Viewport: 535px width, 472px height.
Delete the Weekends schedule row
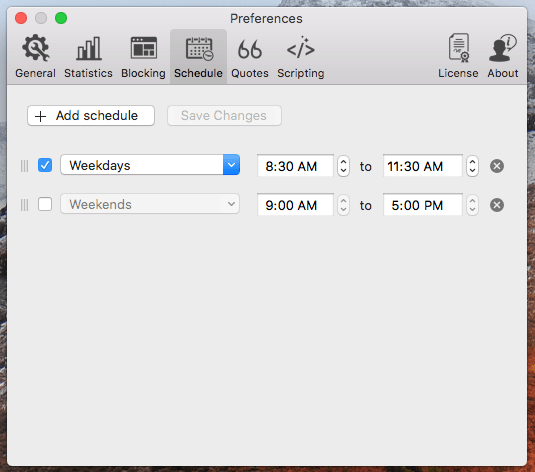click(x=497, y=205)
